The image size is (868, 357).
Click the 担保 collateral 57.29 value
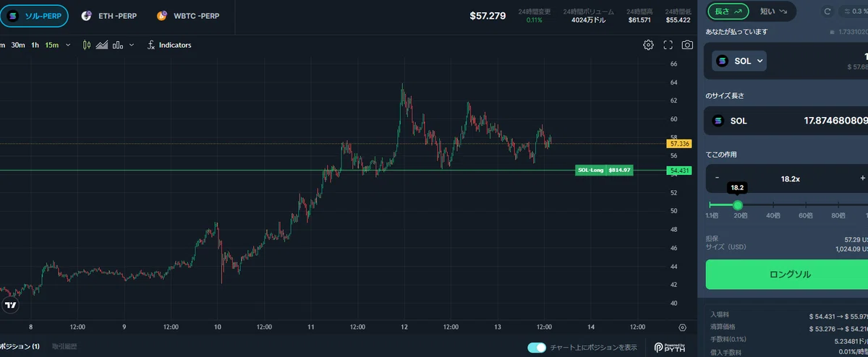[855, 239]
